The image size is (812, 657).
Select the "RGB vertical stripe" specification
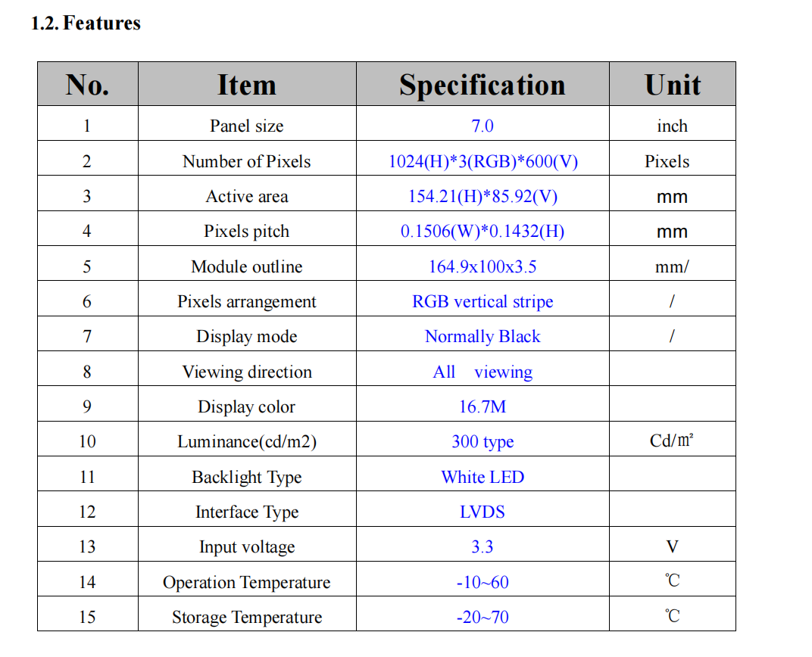pyautogui.click(x=483, y=301)
